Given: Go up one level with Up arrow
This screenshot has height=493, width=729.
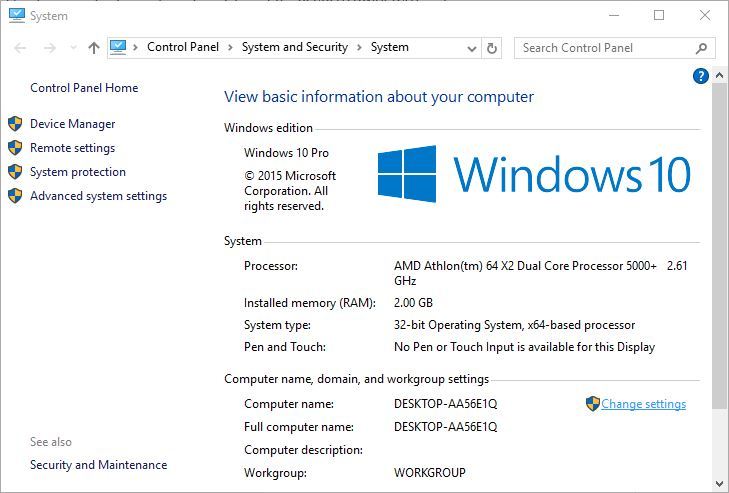Looking at the screenshot, I should pos(94,47).
